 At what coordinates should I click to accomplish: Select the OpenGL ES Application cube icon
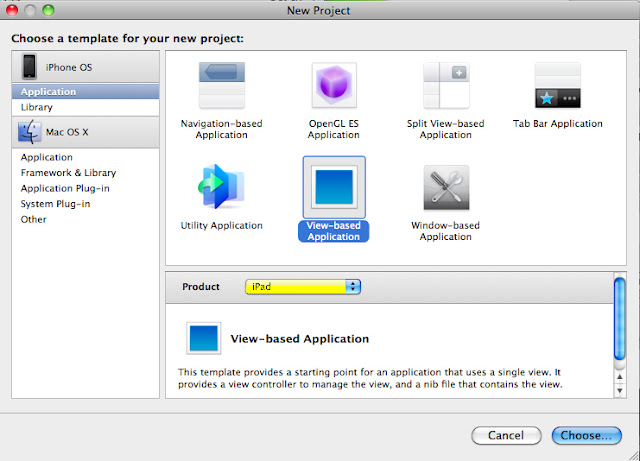coord(334,85)
